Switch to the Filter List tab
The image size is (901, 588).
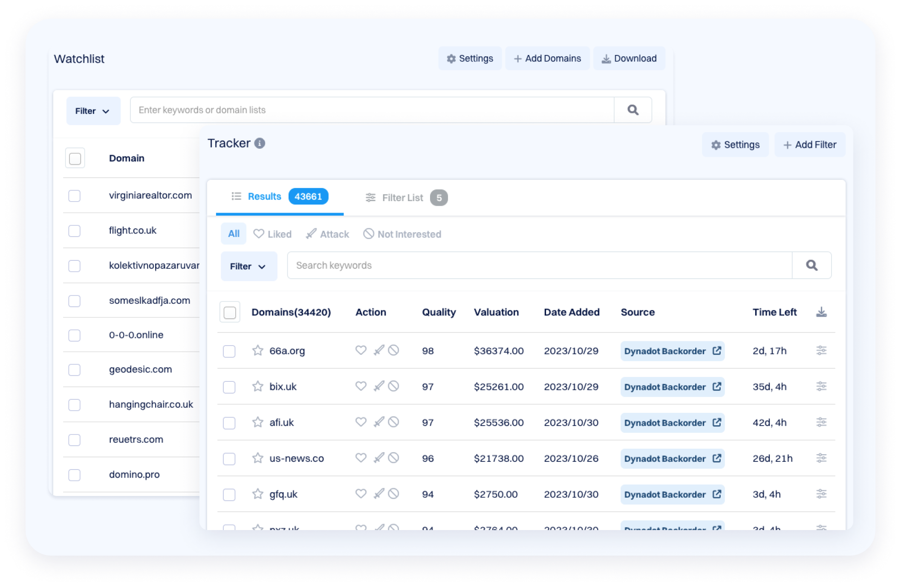point(402,198)
